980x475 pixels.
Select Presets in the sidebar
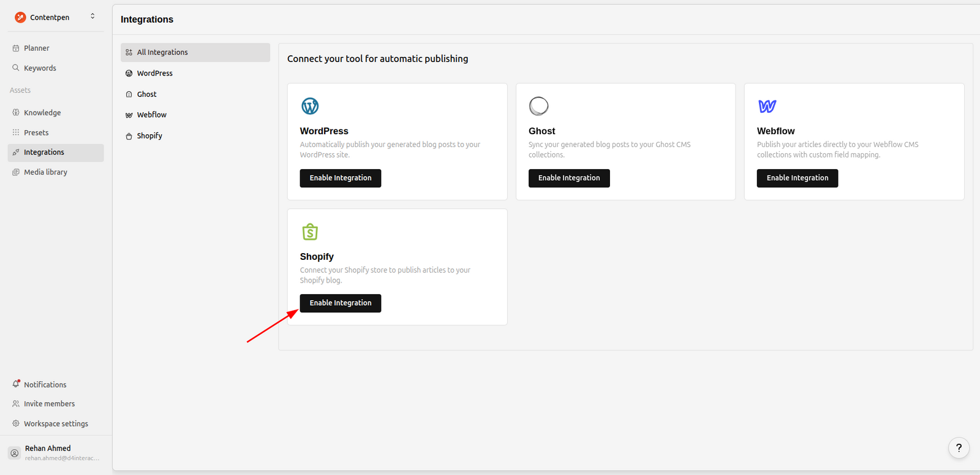pyautogui.click(x=36, y=132)
